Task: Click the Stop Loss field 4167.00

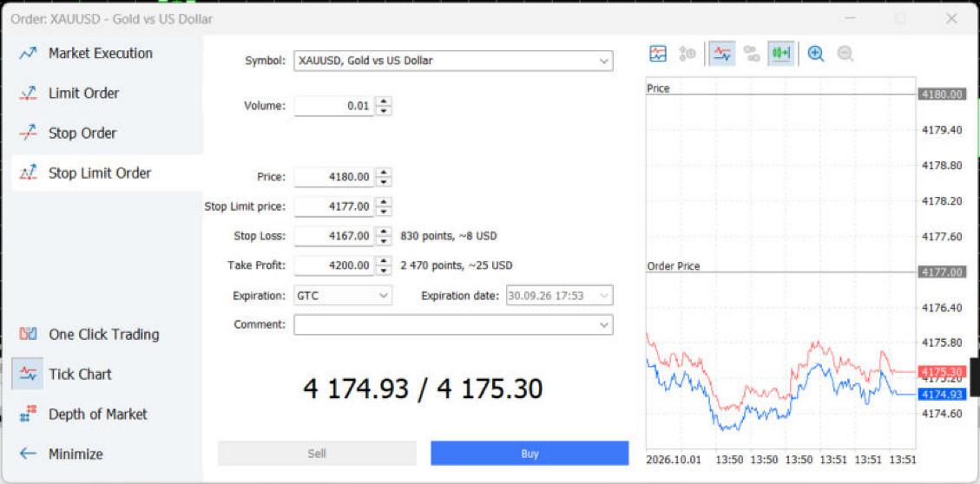Action: click(x=334, y=236)
